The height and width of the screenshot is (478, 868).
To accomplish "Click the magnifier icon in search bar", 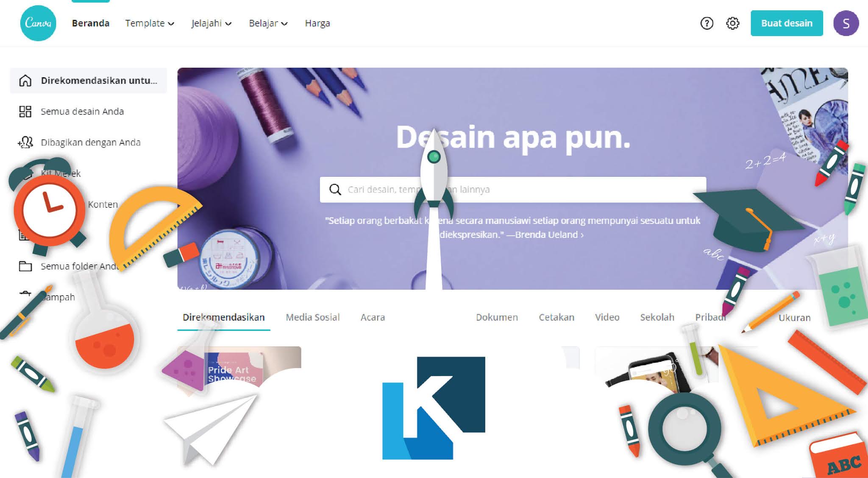I will (x=335, y=190).
